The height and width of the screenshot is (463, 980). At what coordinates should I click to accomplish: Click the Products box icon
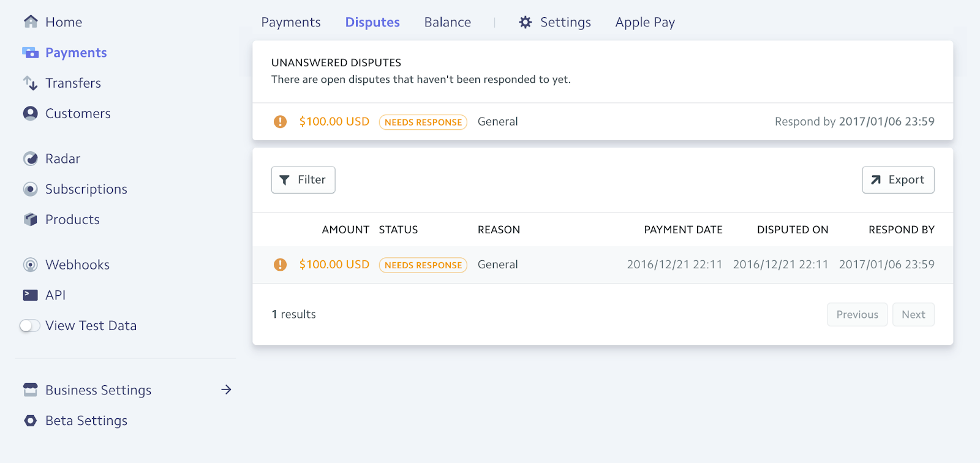[31, 219]
